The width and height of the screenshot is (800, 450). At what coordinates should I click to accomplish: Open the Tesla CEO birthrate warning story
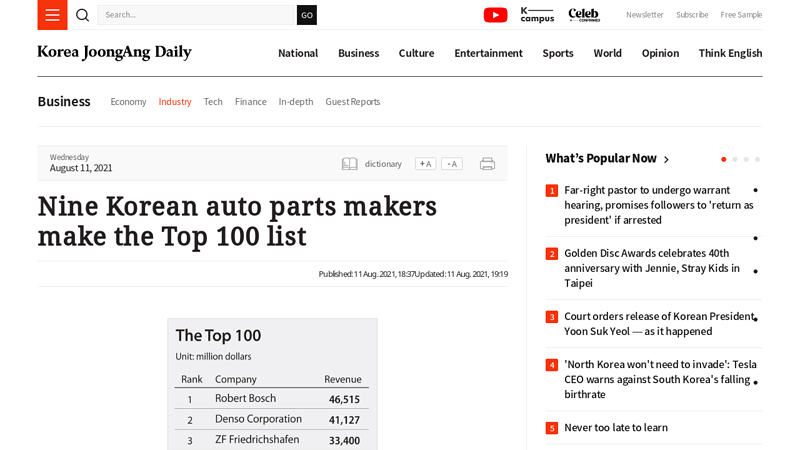(x=660, y=380)
